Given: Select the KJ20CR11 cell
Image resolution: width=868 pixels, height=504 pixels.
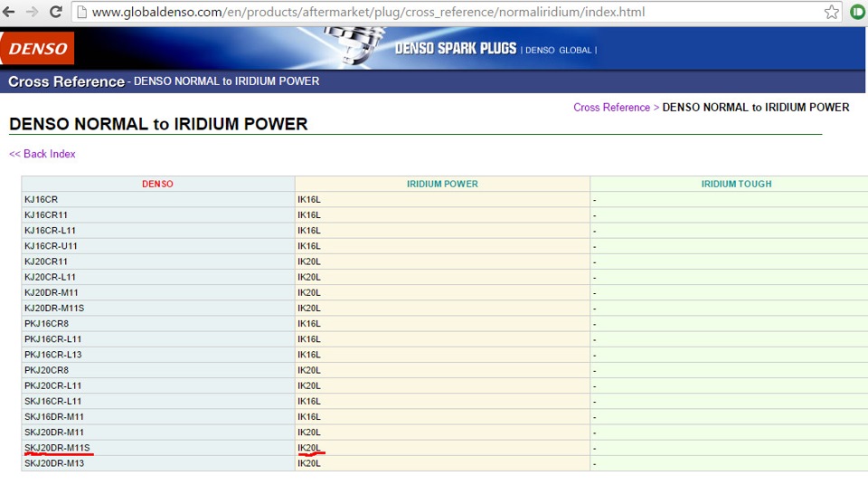Looking at the screenshot, I should [x=157, y=262].
